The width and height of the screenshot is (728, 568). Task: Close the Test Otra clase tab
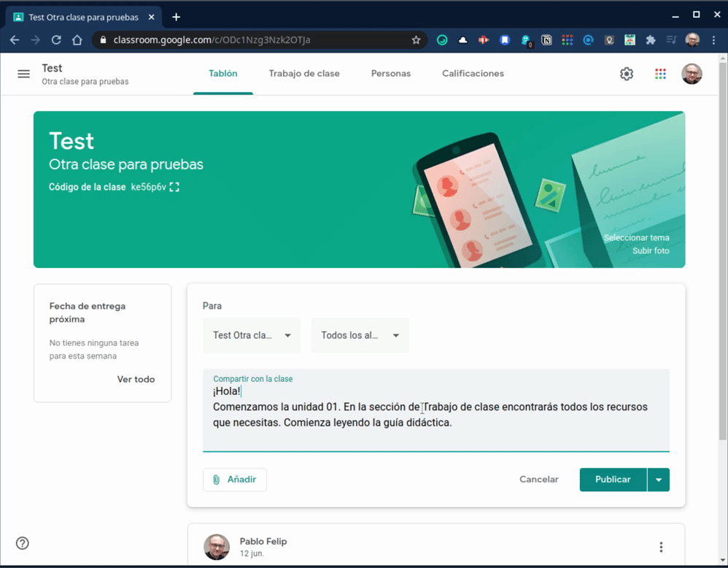[151, 18]
